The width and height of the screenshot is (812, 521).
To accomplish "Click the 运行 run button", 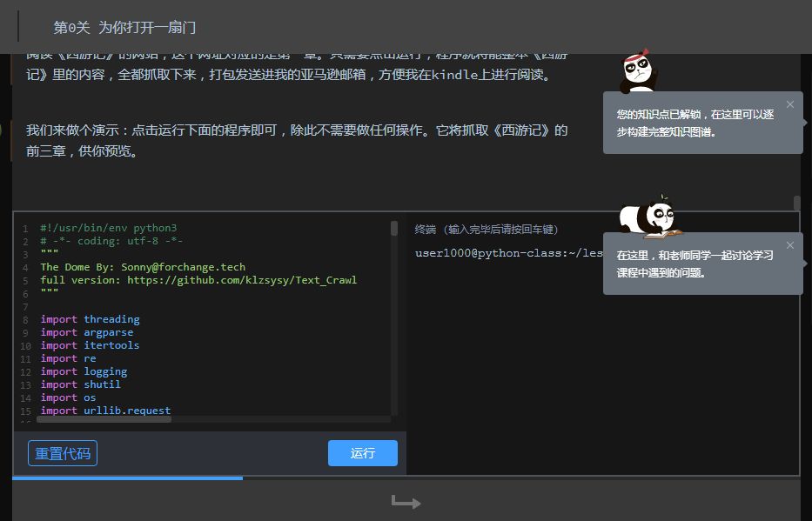I will coord(363,453).
